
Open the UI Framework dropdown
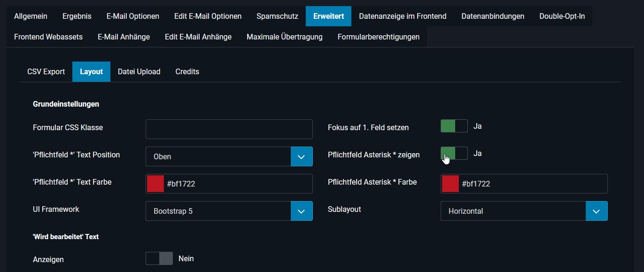point(301,210)
